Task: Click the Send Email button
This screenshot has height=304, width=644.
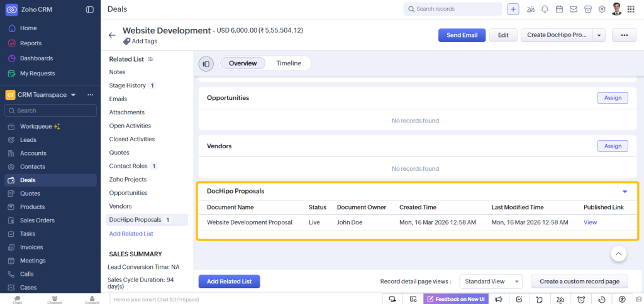Action: pyautogui.click(x=462, y=35)
